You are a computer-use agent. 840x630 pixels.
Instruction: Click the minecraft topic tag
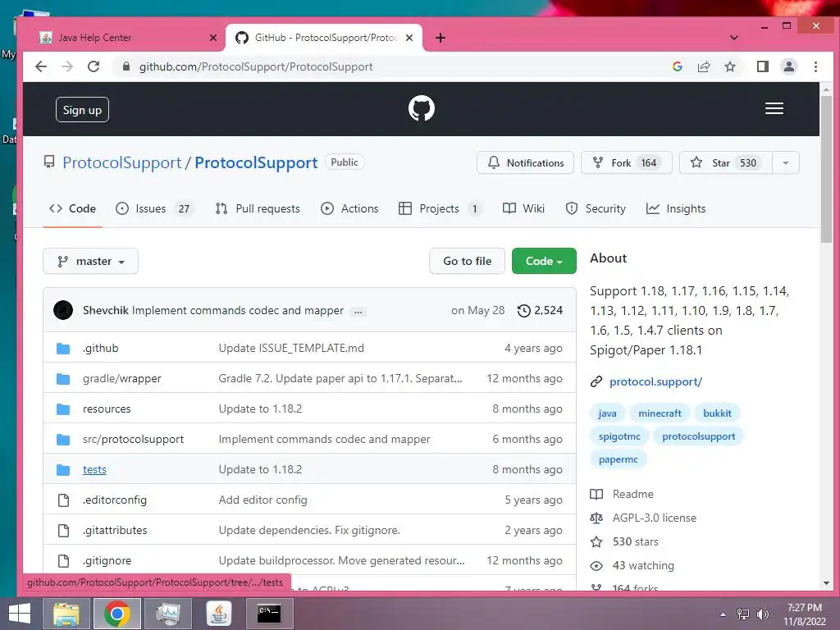tap(660, 413)
